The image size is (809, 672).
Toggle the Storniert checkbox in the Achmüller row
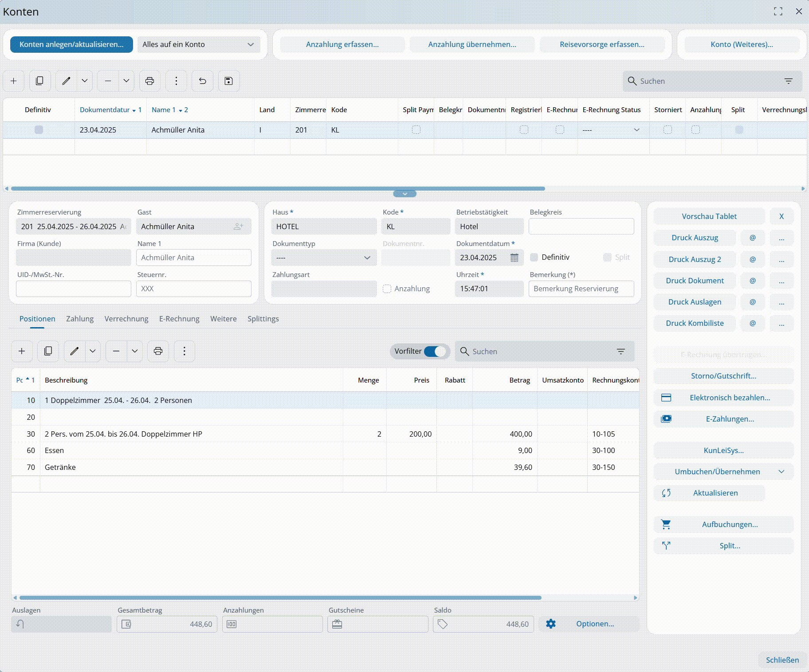tap(668, 130)
